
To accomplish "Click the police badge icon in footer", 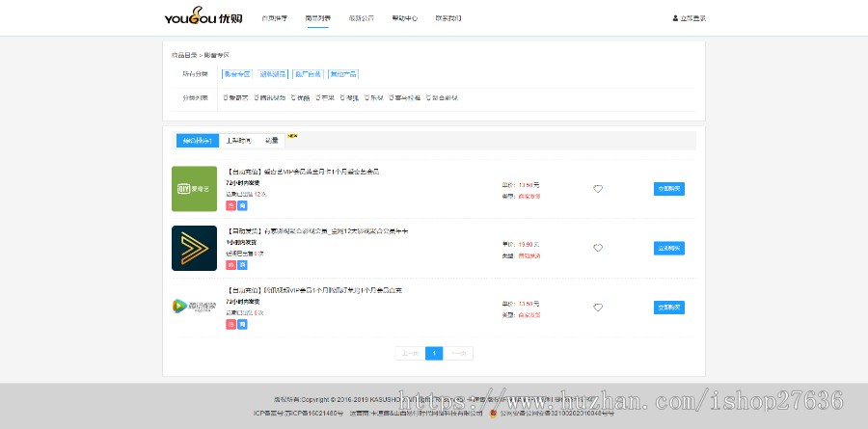I will click(493, 413).
